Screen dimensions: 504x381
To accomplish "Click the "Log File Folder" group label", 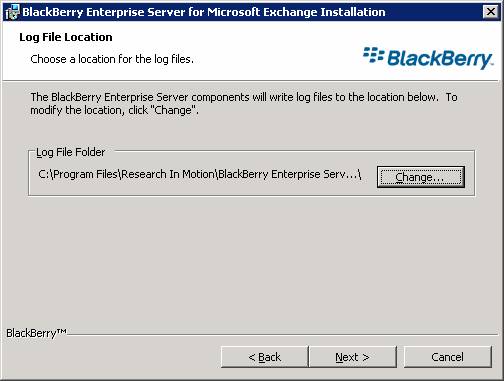I will tap(71, 152).
